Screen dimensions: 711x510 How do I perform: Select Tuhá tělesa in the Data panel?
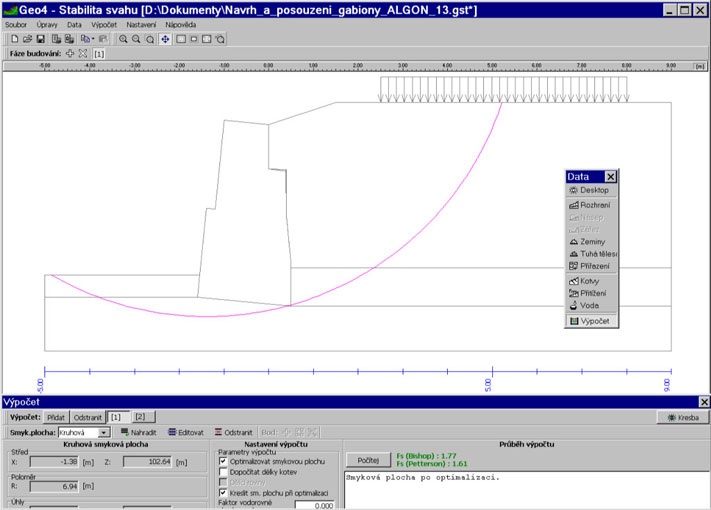(591, 254)
